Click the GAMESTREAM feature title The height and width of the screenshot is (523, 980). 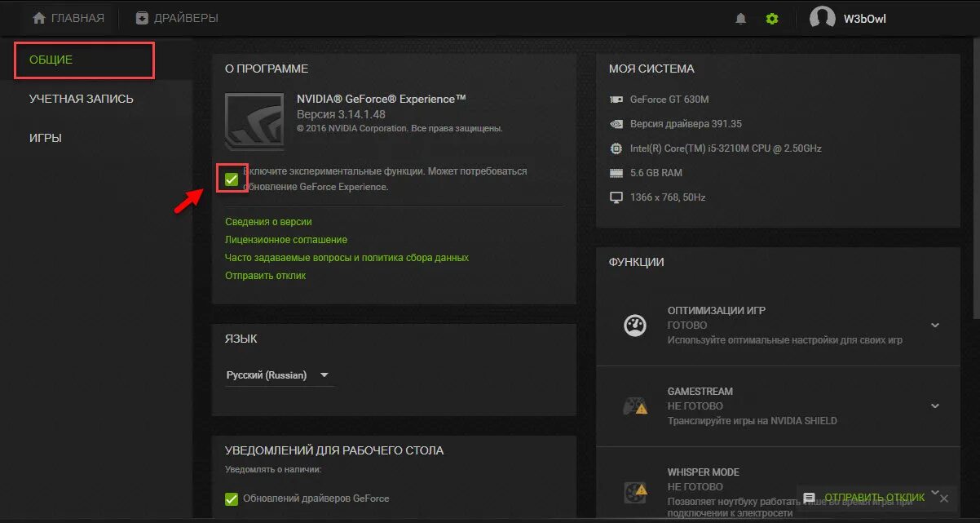[700, 392]
